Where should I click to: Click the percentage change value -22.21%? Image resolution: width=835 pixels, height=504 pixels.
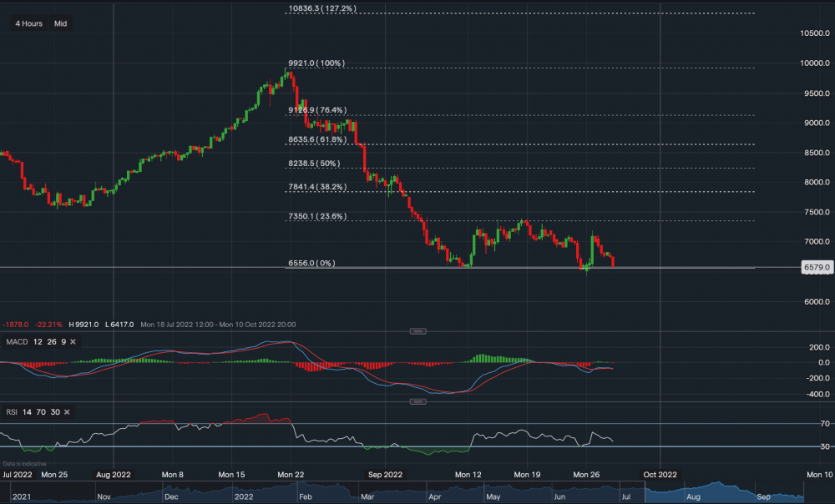tap(48, 325)
